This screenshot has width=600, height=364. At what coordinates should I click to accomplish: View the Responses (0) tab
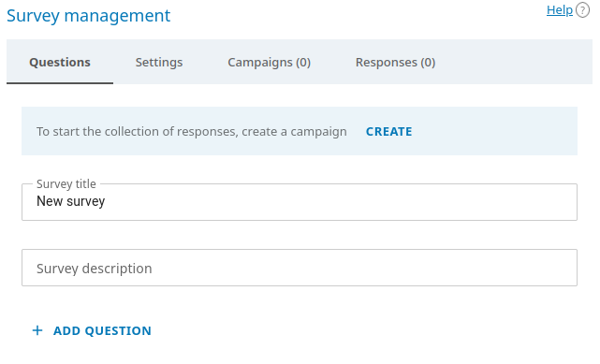395,62
